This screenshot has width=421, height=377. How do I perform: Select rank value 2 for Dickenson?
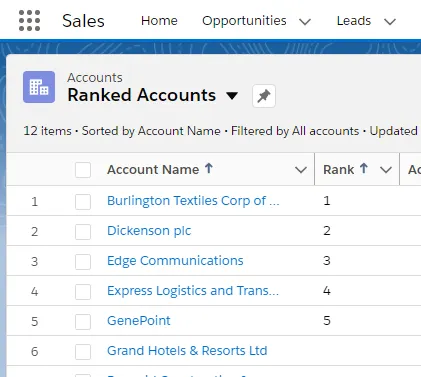[327, 231]
